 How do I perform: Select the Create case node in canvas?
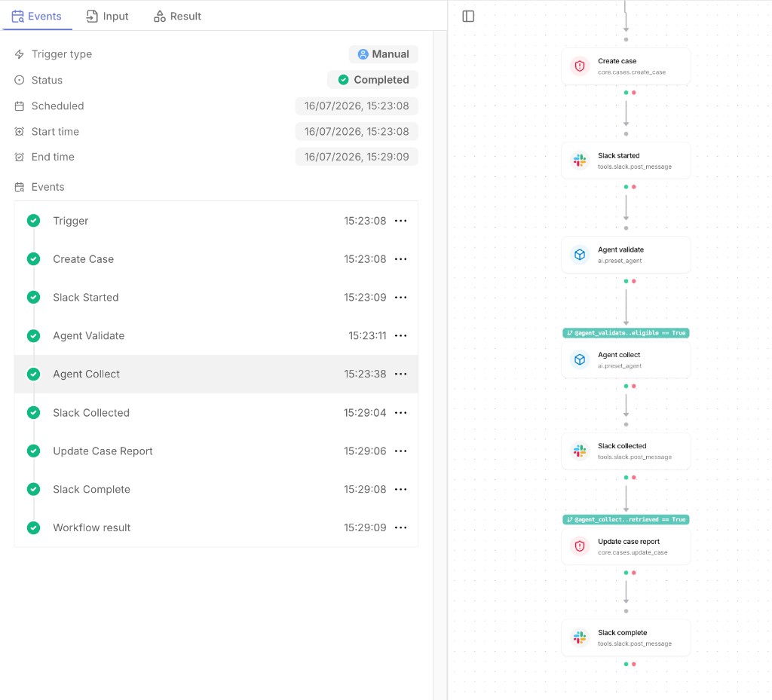(x=626, y=66)
